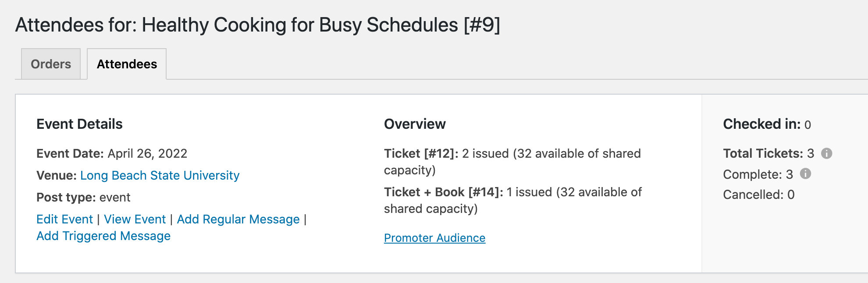The image size is (868, 283).
Task: Click the info icon beside Total Tickets
Action: [x=826, y=153]
